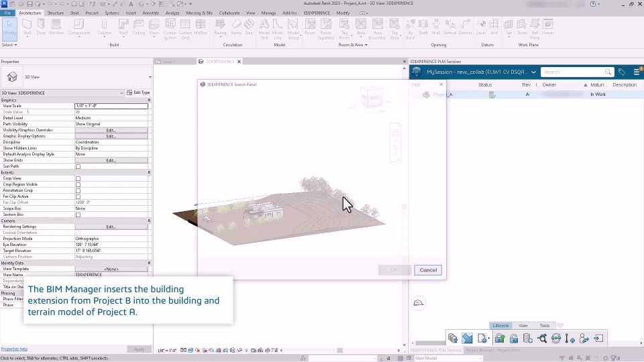The image size is (644, 362).
Task: Open the 3DEXPERIENCE ribbon tab
Action: pyautogui.click(x=317, y=13)
